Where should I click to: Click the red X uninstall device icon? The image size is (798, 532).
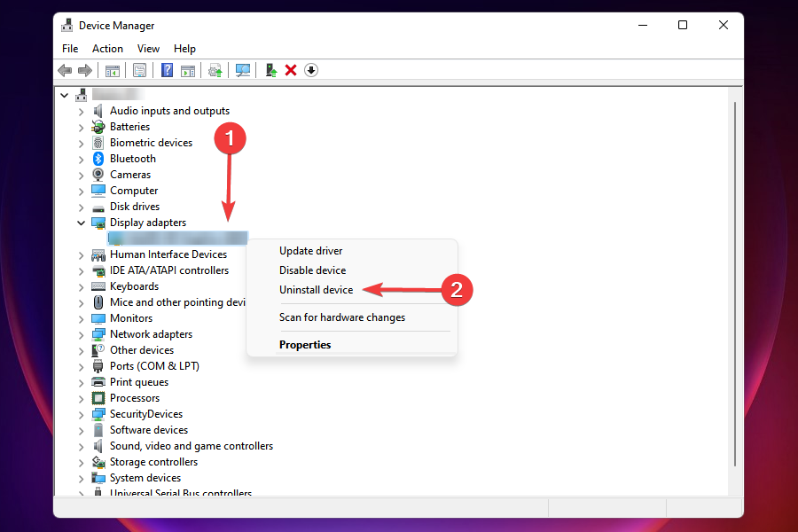pos(291,70)
